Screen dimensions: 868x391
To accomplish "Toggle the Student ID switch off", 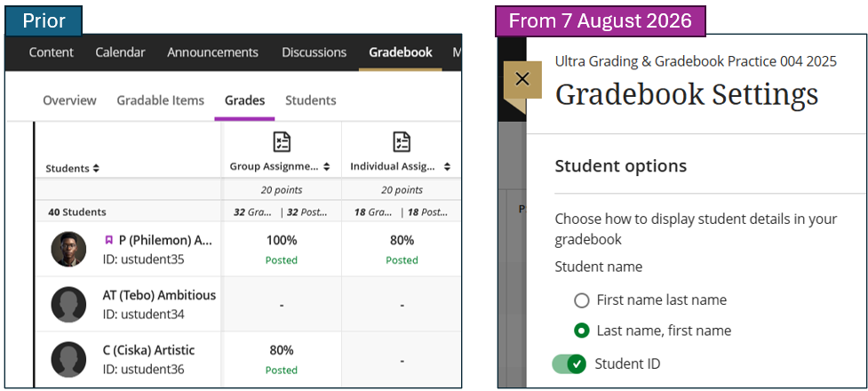I will 569,363.
